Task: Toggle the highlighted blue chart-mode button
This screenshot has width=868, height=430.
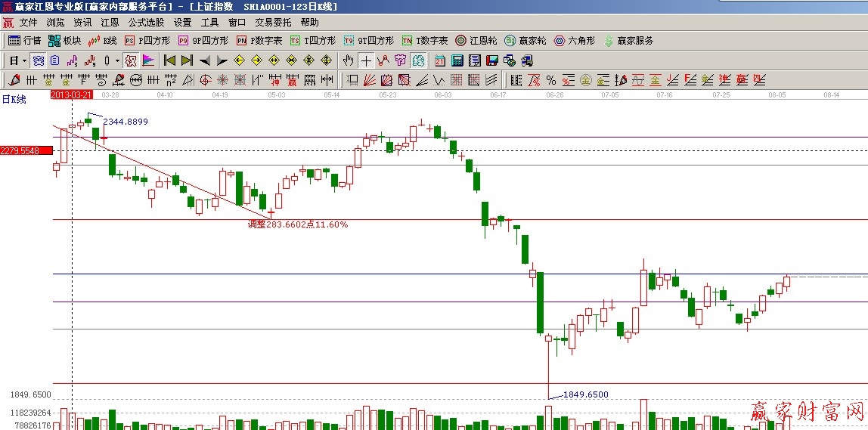Action: [x=418, y=60]
